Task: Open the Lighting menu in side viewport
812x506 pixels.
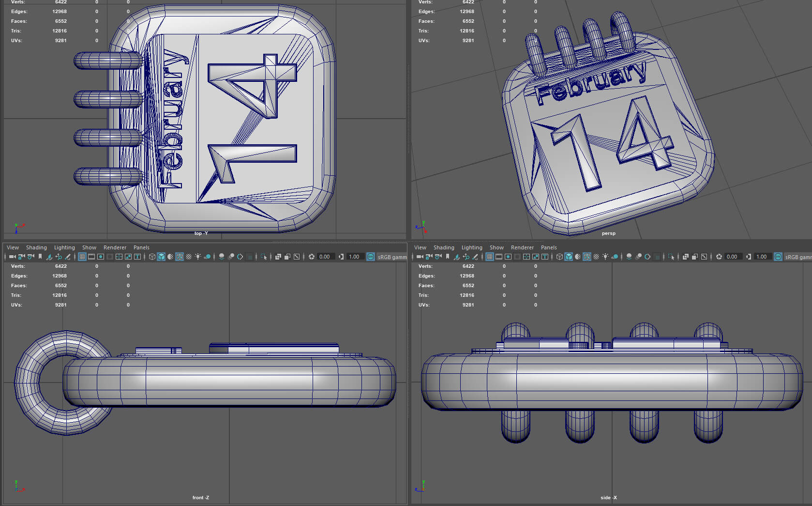Action: [472, 247]
